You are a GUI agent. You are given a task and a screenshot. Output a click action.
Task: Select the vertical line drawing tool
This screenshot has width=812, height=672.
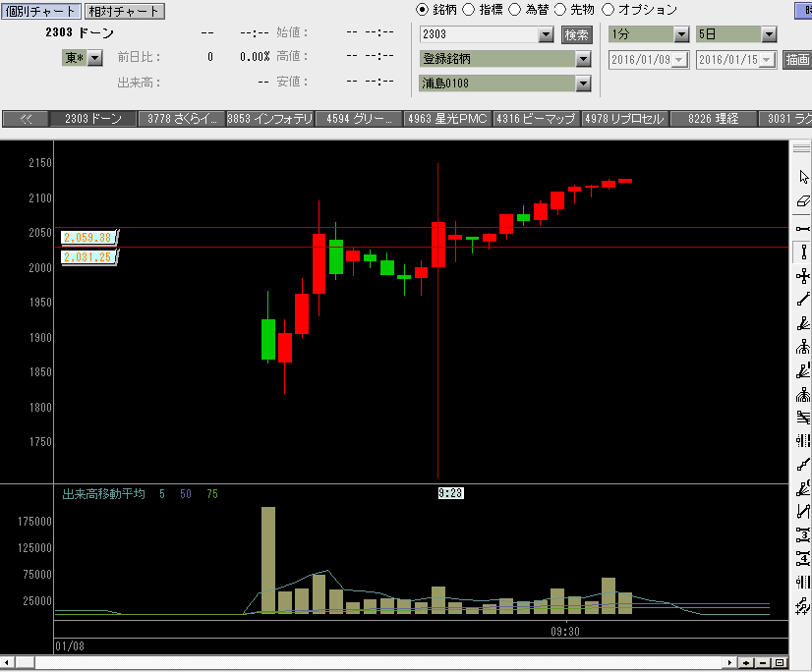803,252
